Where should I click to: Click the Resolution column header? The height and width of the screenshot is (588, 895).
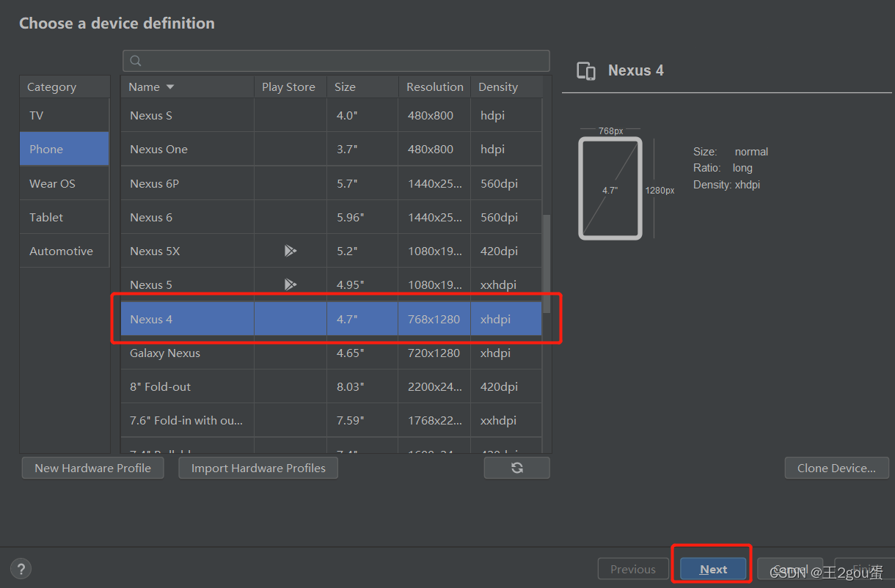pos(434,87)
